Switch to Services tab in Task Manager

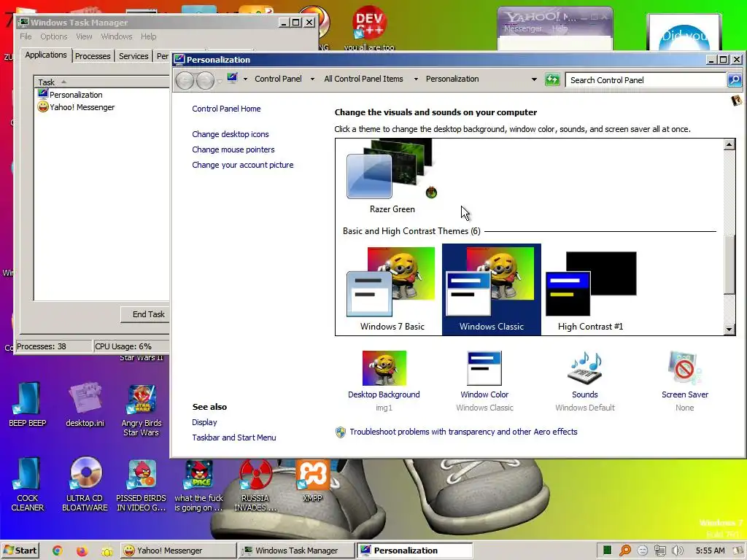pos(133,56)
